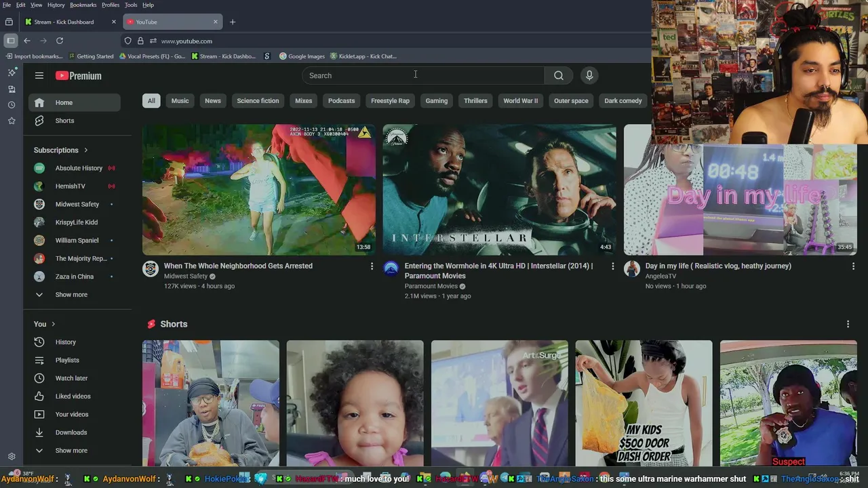Open Downloads in sidebar

point(75,432)
